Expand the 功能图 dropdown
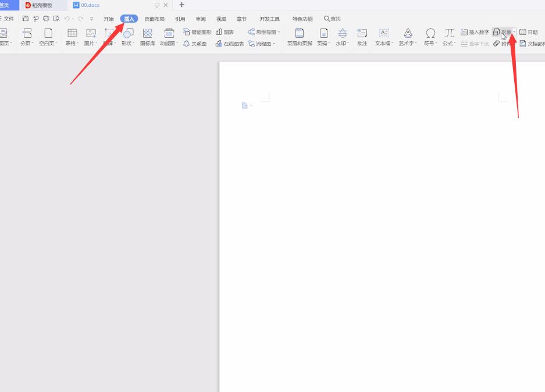 click(177, 43)
